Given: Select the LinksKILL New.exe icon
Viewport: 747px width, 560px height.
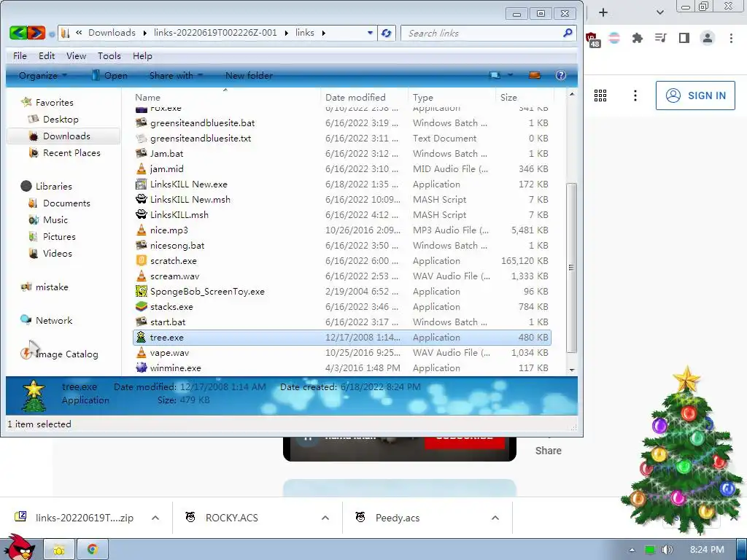Looking at the screenshot, I should pyautogui.click(x=141, y=184).
